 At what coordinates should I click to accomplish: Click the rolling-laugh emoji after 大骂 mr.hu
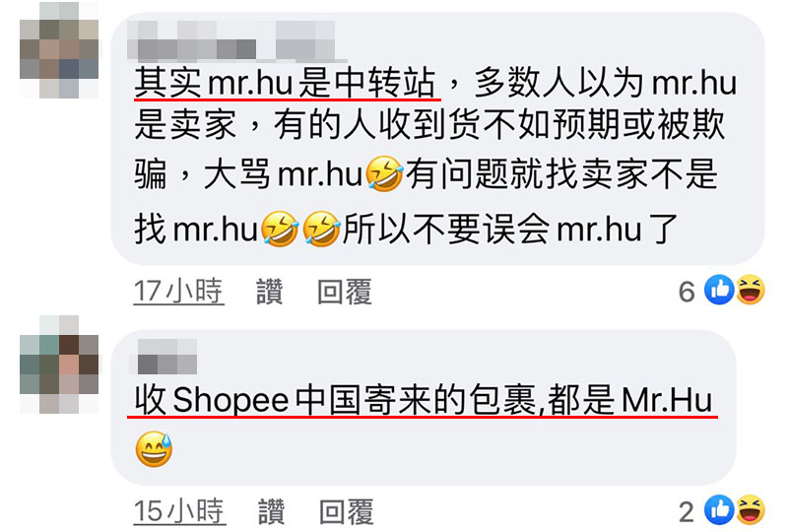point(384,174)
